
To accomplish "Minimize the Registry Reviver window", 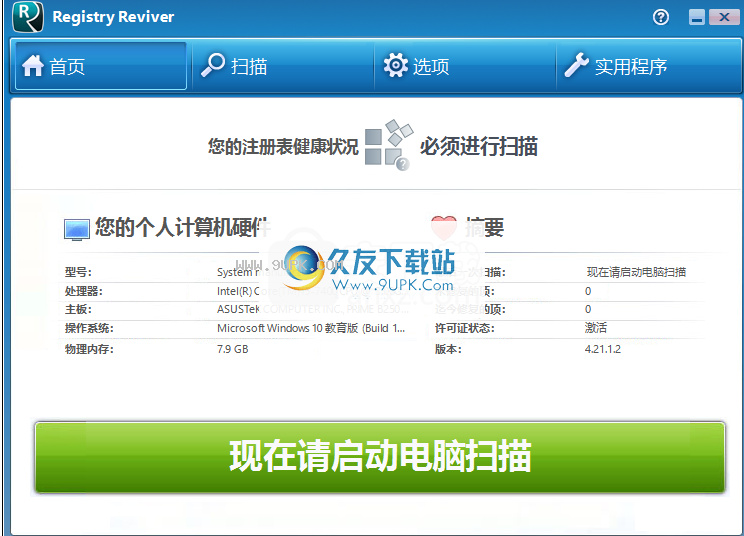I will (697, 18).
